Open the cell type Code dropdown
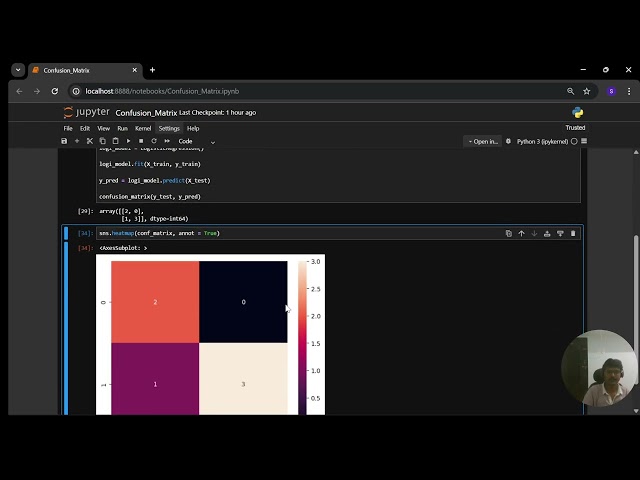640x480 pixels. tap(196, 141)
